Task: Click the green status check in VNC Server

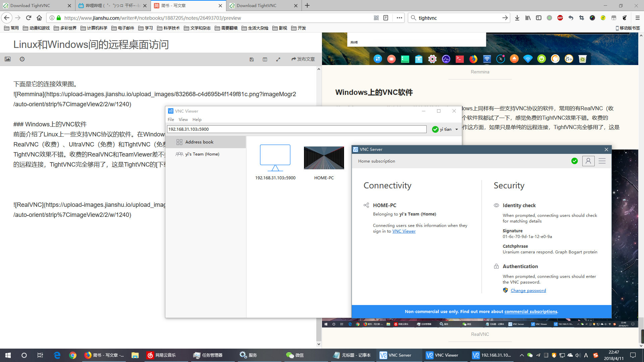Action: click(574, 161)
